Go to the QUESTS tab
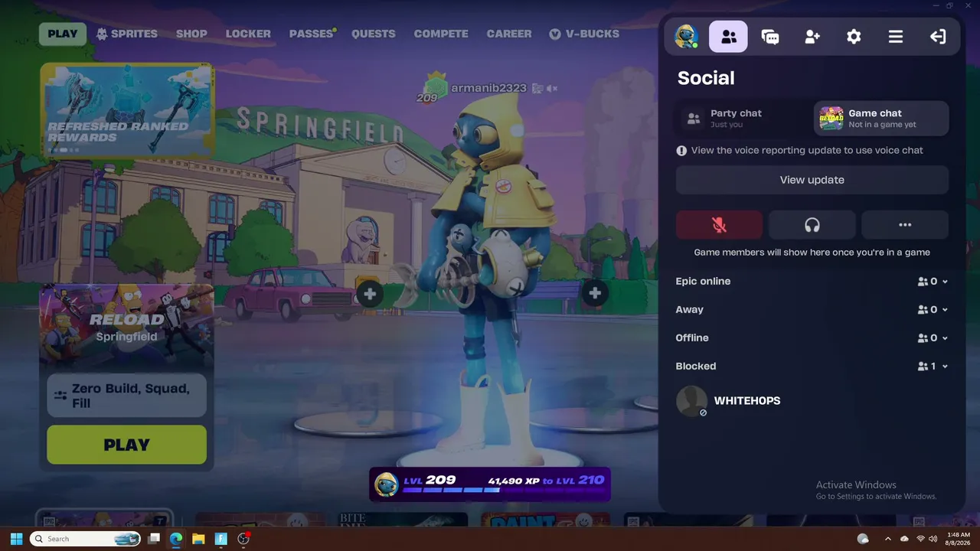This screenshot has width=980, height=551. tap(374, 34)
